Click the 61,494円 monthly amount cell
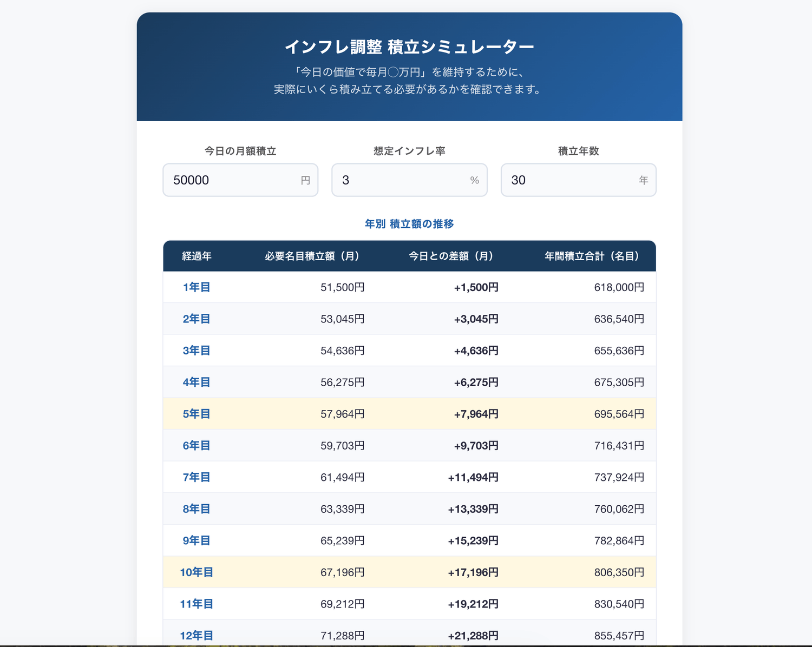 click(x=343, y=477)
